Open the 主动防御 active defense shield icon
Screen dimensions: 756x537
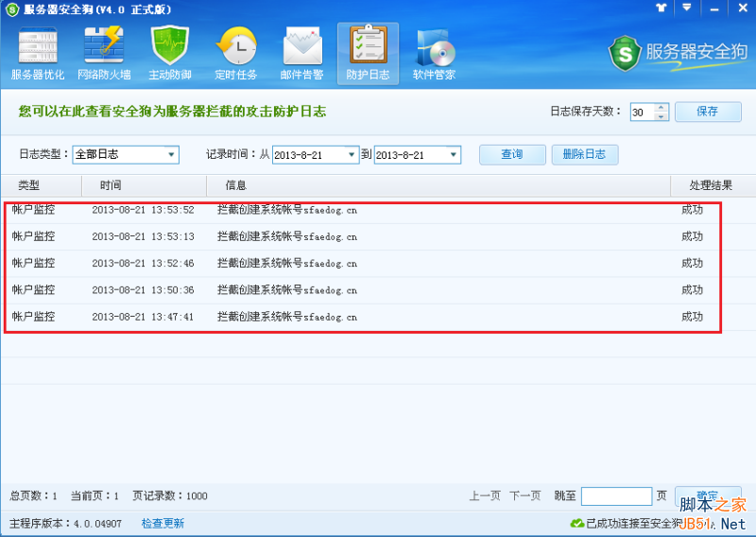170,54
